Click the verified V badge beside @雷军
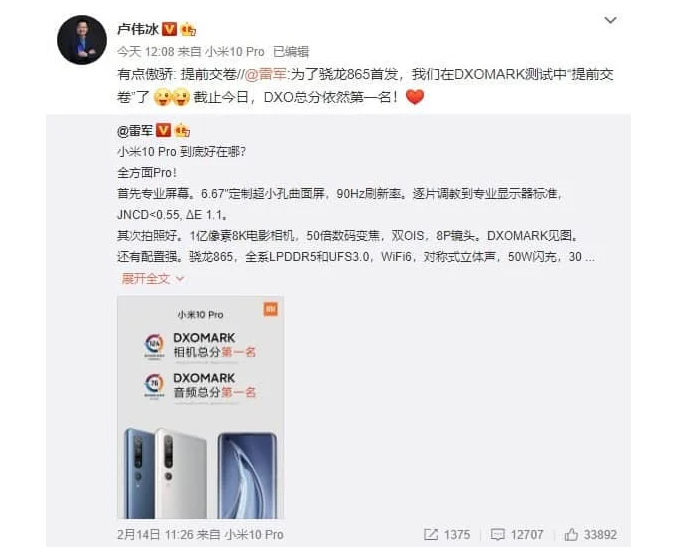The width and height of the screenshot is (674, 556). tap(163, 130)
